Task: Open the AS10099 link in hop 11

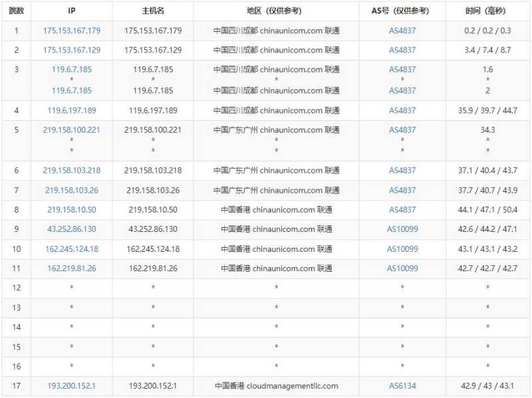Action: coord(402,268)
